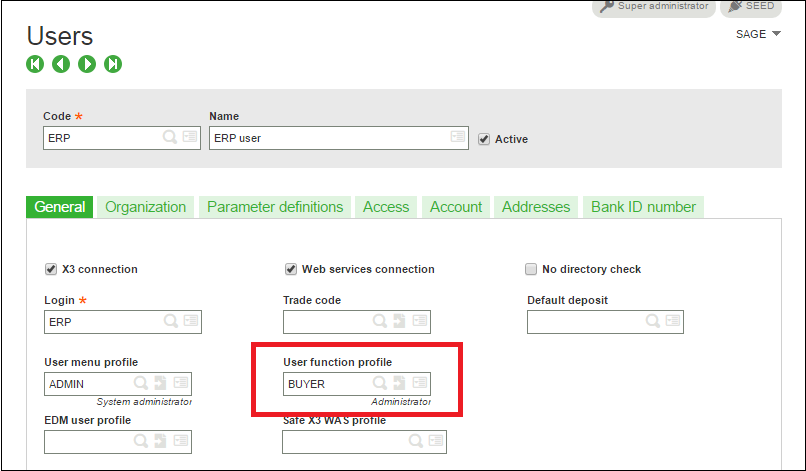Open the Account tab
The height and width of the screenshot is (471, 806).
456,207
